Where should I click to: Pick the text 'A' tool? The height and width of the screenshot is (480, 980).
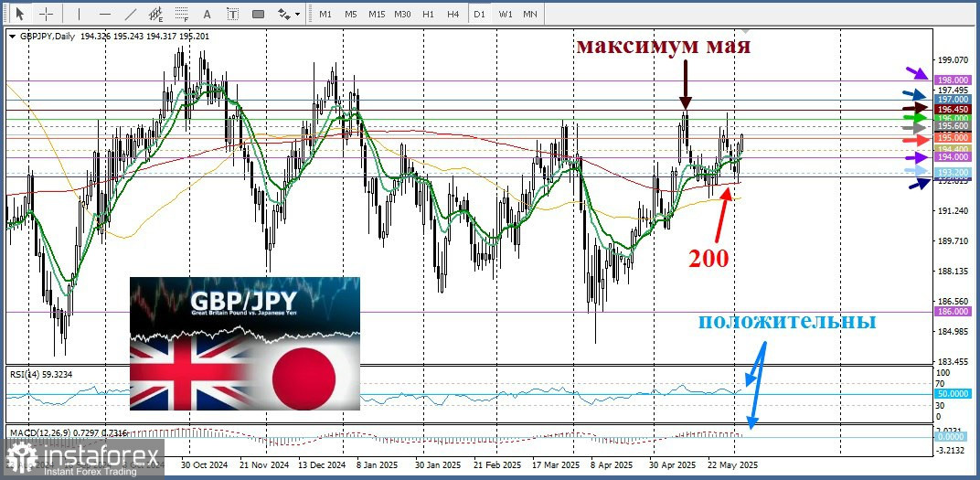(208, 13)
